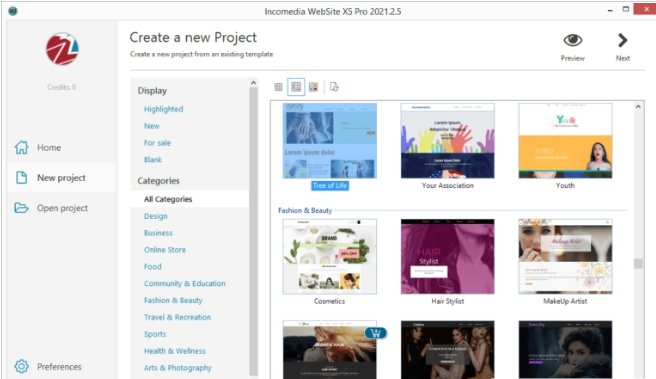Select the MakeUp Artist template thumbnail
This screenshot has width=656, height=379.
coord(565,256)
